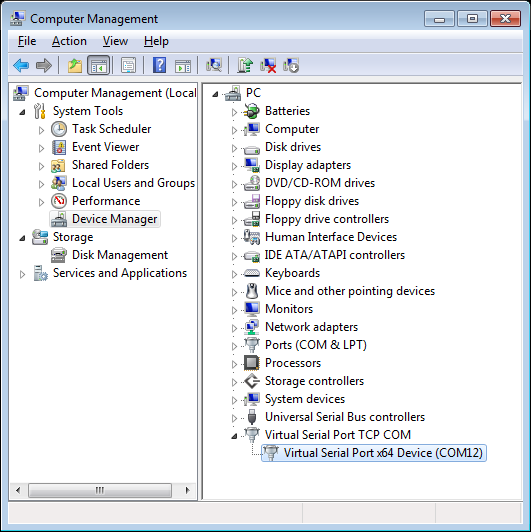This screenshot has height=532, width=531.
Task: Click Update Driver Software toolbar icon
Action: [x=245, y=65]
